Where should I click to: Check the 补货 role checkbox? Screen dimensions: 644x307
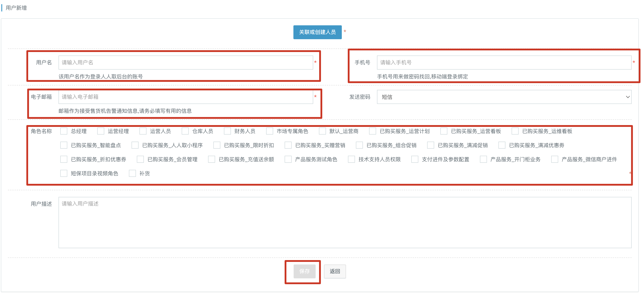132,173
